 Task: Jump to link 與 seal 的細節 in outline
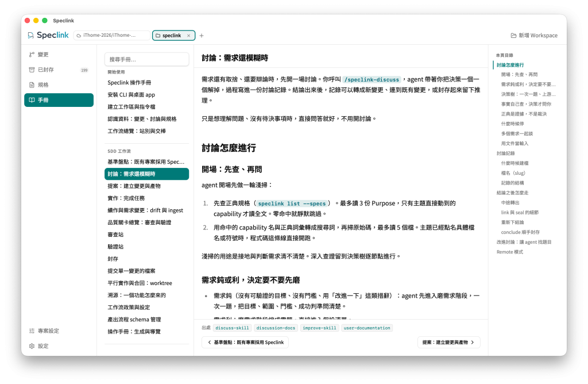point(520,213)
